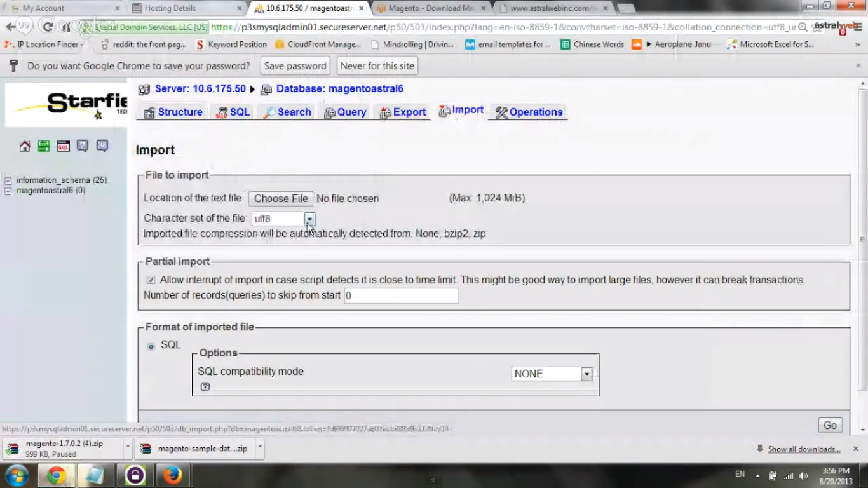
Task: Open information_schema (25) in sidebar
Action: (62, 180)
